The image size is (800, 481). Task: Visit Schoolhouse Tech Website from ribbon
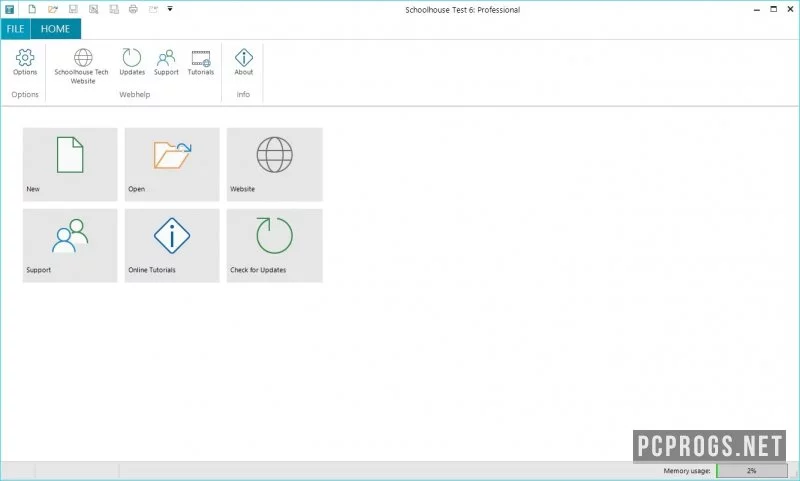[82, 66]
